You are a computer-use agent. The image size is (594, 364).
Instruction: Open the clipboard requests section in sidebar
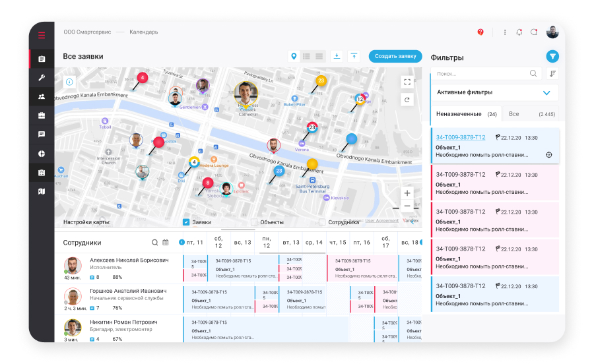[42, 59]
